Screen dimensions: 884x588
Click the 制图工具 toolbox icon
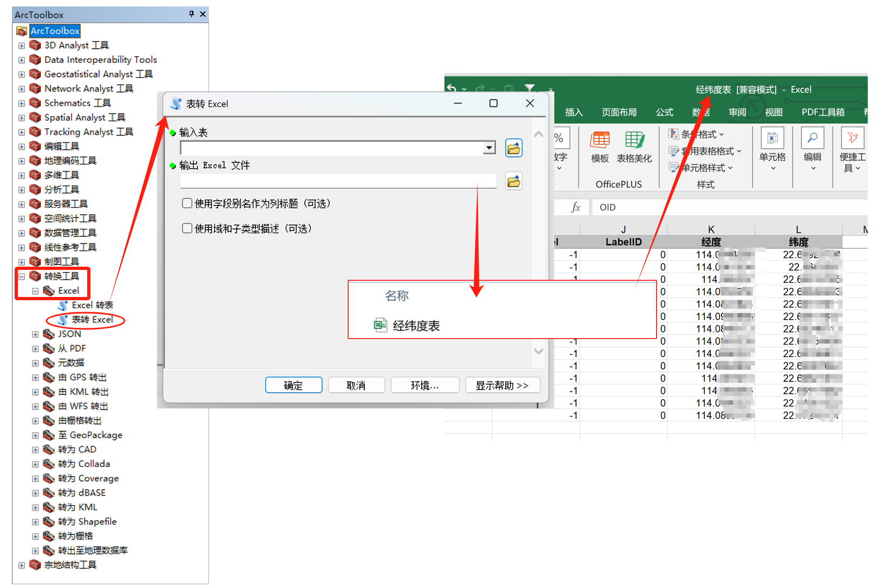coord(35,262)
